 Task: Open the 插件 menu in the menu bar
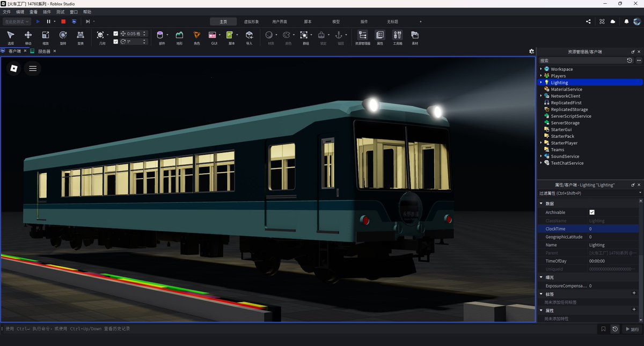click(x=47, y=12)
